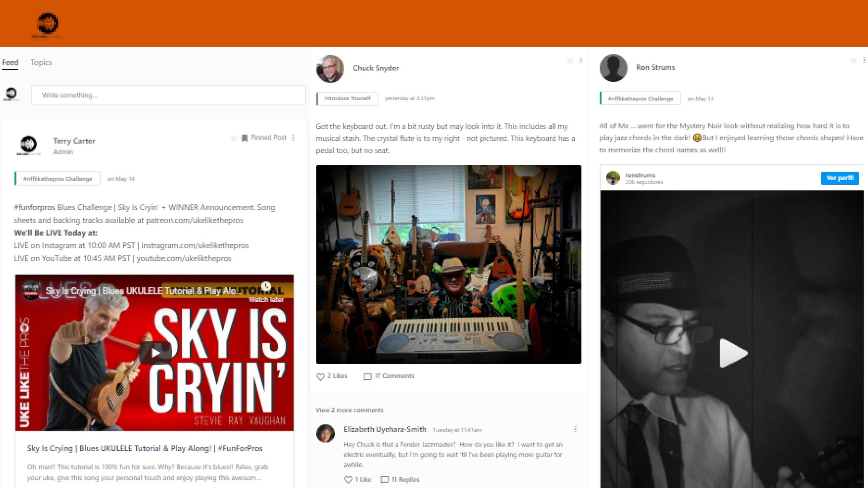
Task: Open options menu on Elizabeth's comment
Action: tap(575, 429)
